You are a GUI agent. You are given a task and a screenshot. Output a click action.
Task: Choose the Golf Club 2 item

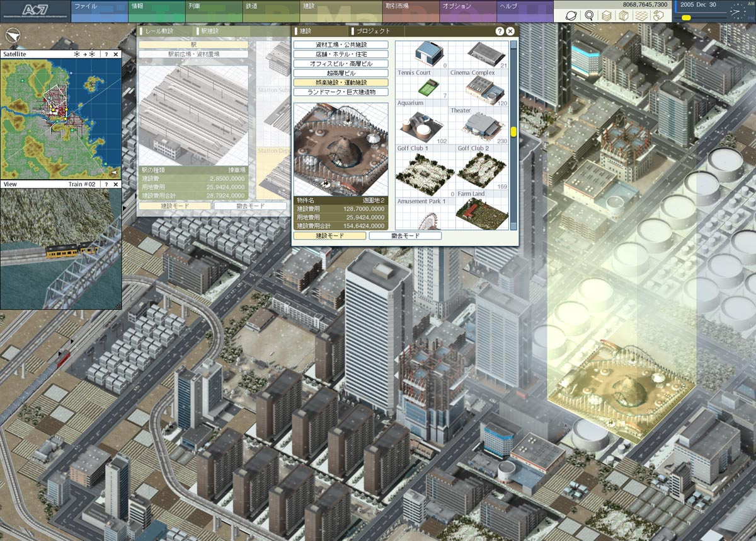click(482, 168)
